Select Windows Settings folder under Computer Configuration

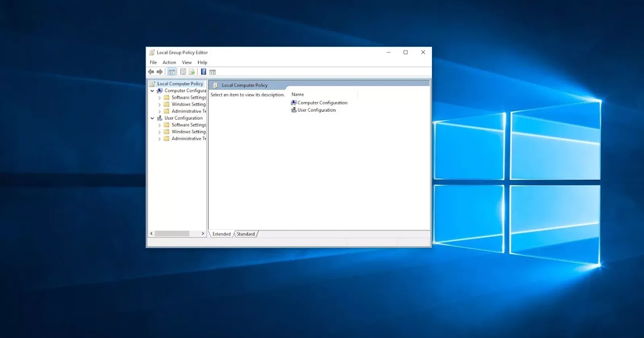[185, 105]
